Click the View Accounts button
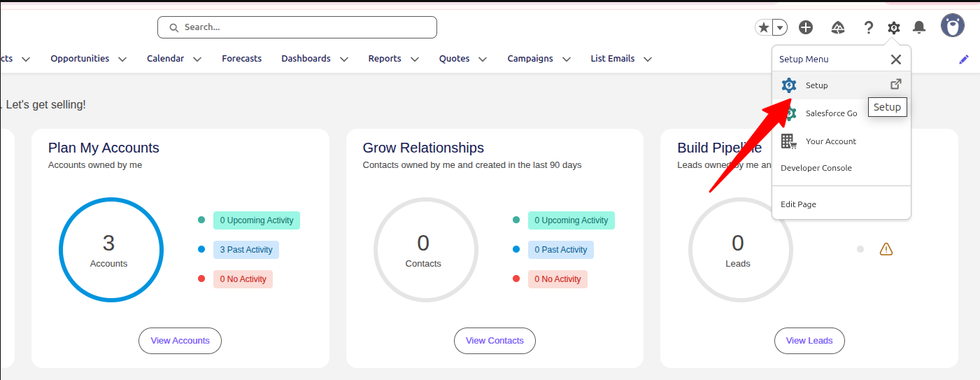The width and height of the screenshot is (980, 380). pyautogui.click(x=180, y=341)
